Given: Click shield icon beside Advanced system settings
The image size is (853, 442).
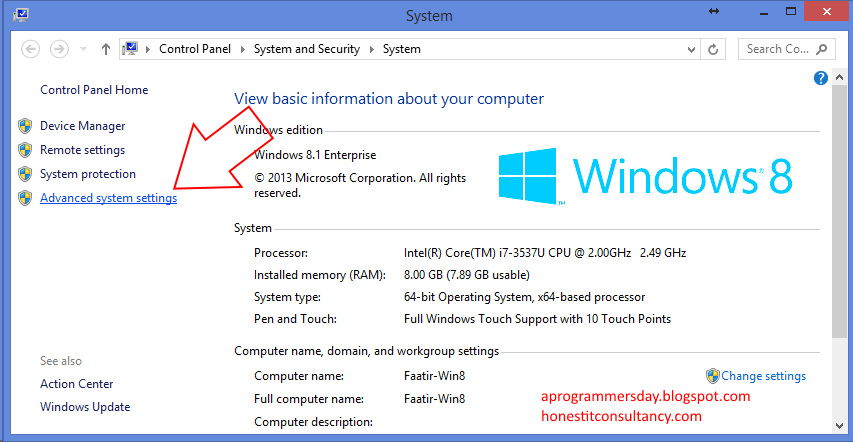Looking at the screenshot, I should tap(24, 198).
